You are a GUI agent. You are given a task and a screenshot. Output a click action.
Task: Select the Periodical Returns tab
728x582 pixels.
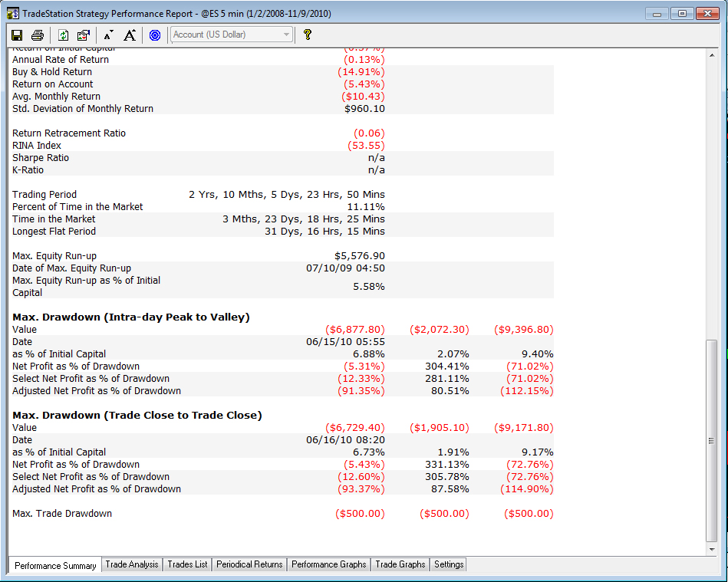click(249, 564)
